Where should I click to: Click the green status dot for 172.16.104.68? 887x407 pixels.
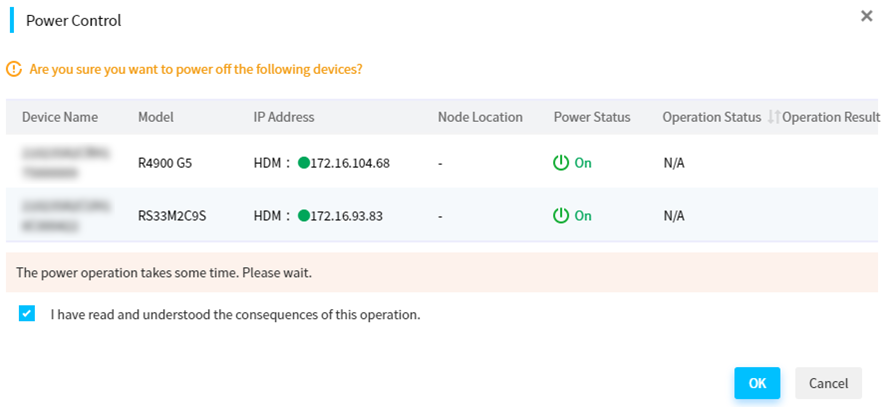pos(303,163)
